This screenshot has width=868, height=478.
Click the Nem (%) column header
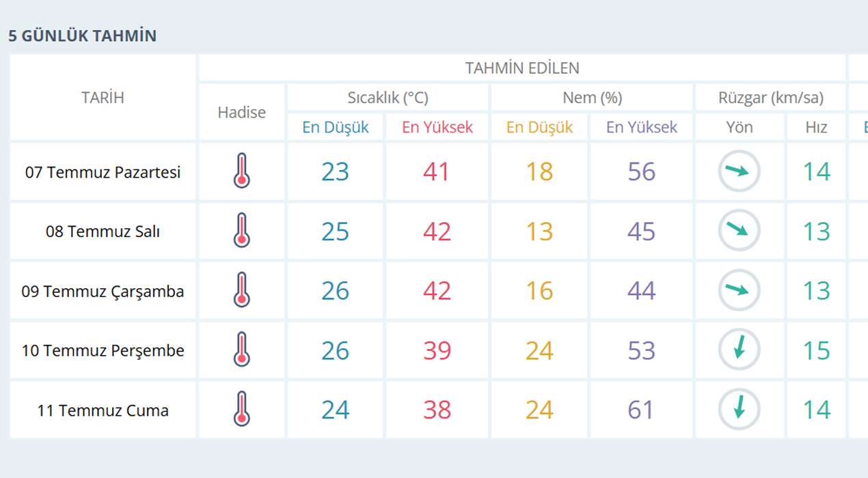point(592,98)
